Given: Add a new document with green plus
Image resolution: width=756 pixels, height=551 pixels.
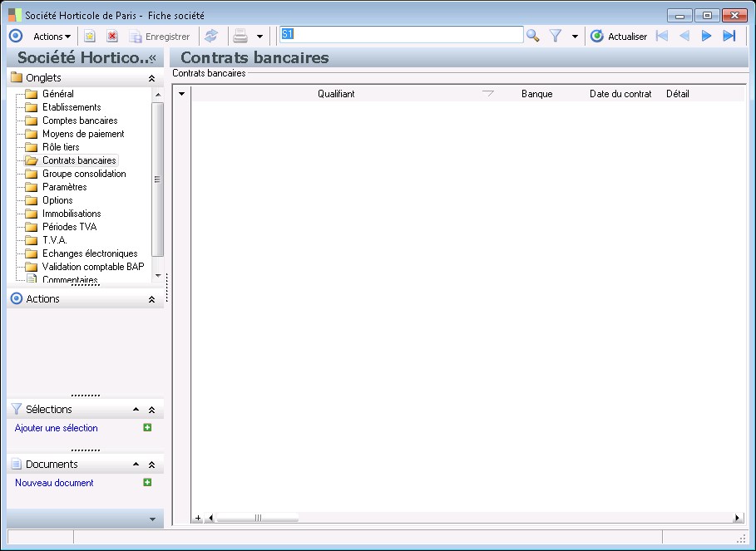Looking at the screenshot, I should [x=147, y=482].
